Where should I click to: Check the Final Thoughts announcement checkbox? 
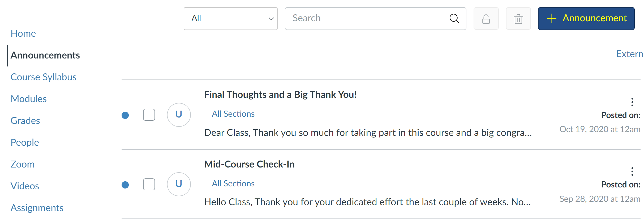click(149, 115)
